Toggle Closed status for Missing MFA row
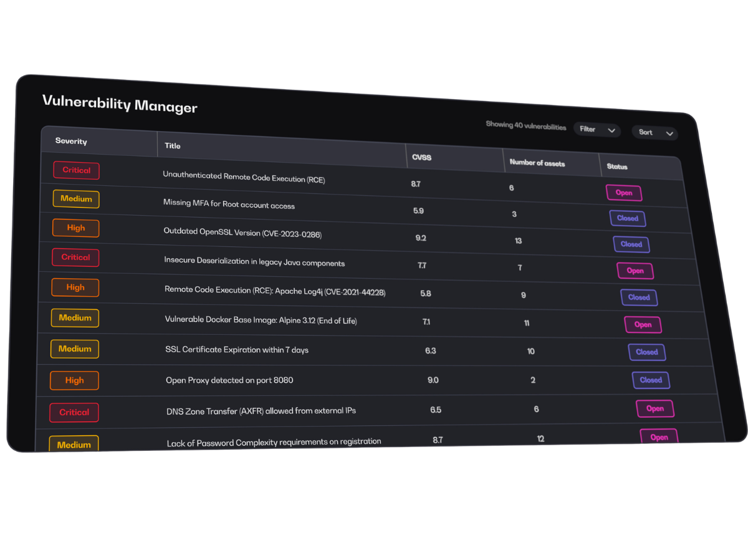This screenshot has width=748, height=560. click(628, 218)
